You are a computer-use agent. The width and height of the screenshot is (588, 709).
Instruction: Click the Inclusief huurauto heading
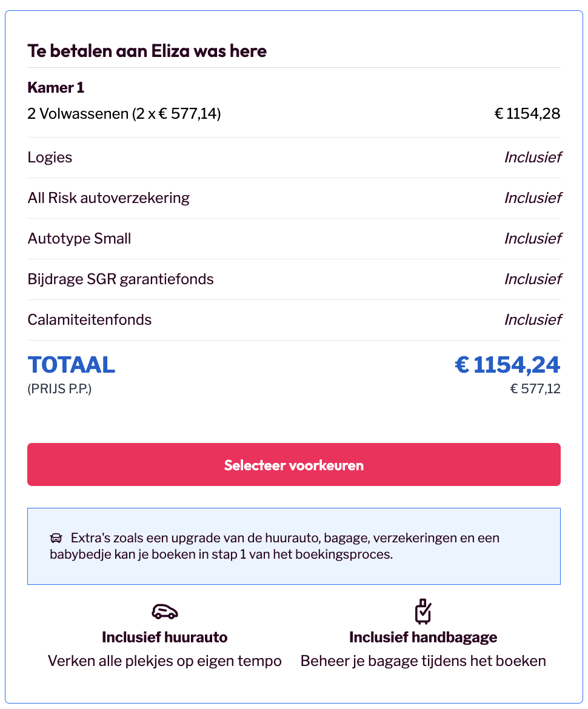click(164, 637)
